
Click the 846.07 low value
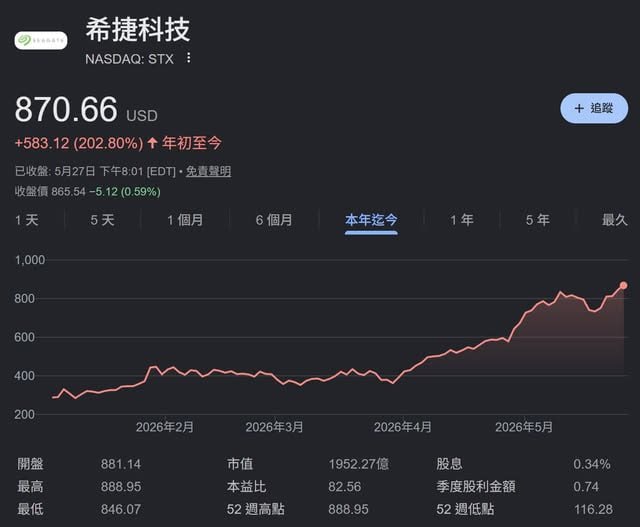[x=121, y=509]
